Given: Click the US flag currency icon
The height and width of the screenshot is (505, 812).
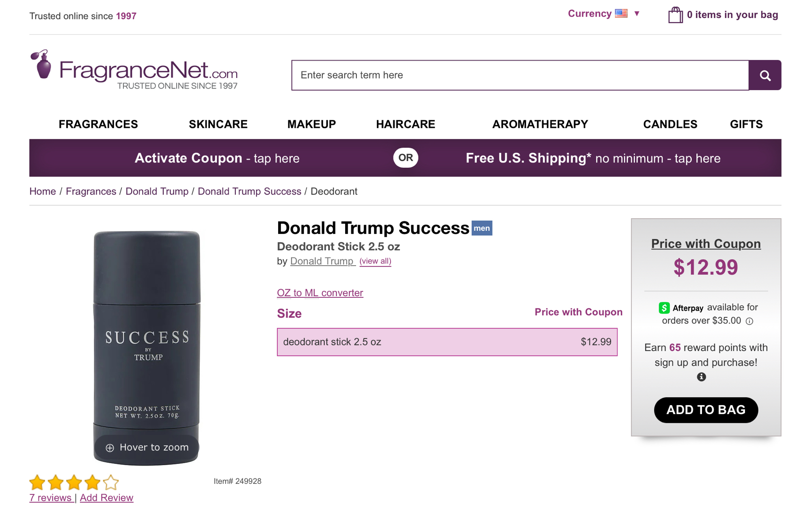Looking at the screenshot, I should (621, 13).
